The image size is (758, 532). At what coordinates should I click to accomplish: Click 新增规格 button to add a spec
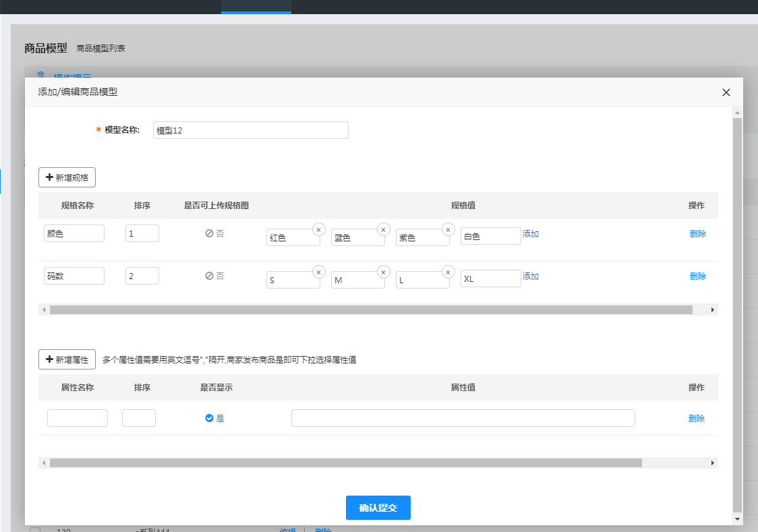pyautogui.click(x=67, y=177)
